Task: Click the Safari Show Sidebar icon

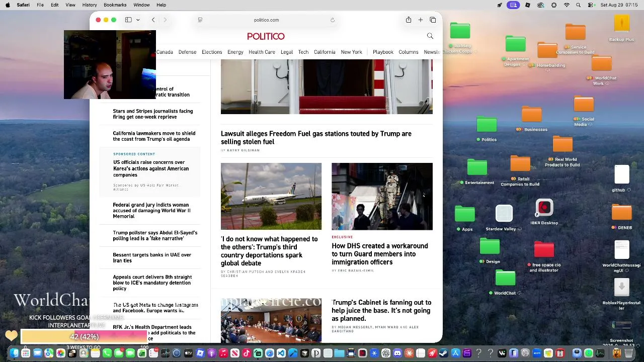Action: pyautogui.click(x=128, y=20)
